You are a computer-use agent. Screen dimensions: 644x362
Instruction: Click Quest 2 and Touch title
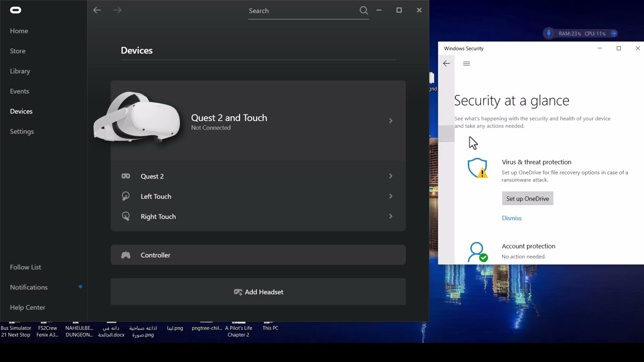(229, 118)
